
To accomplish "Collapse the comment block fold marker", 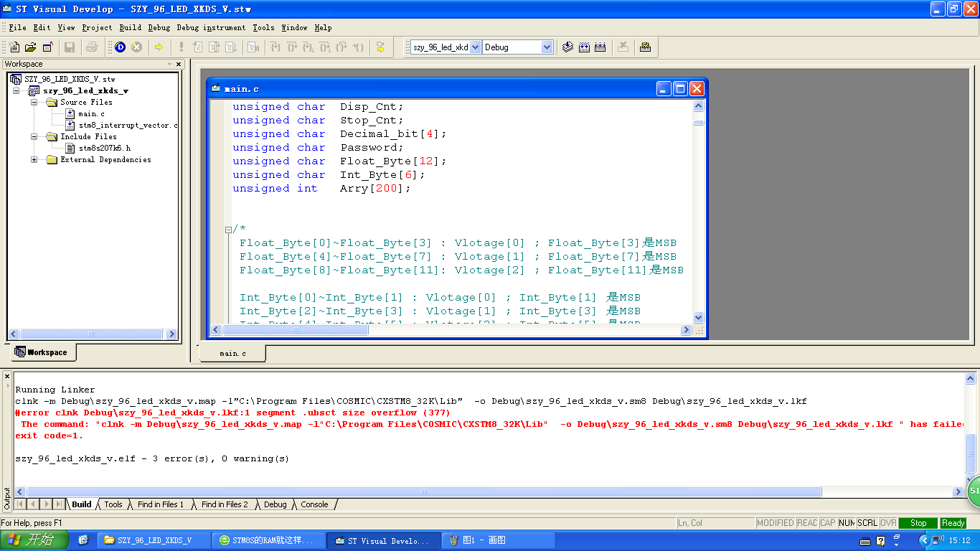I will pos(228,230).
